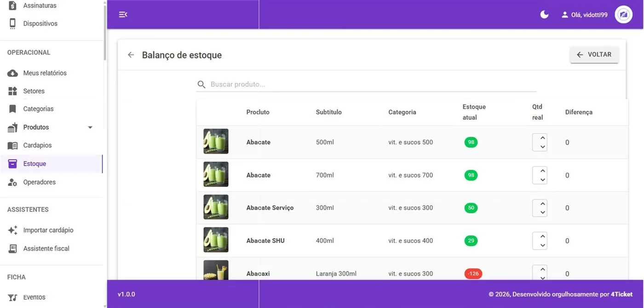The width and height of the screenshot is (644, 308).
Task: Increase Qtd real for Abacate 700ml
Action: [x=543, y=171]
